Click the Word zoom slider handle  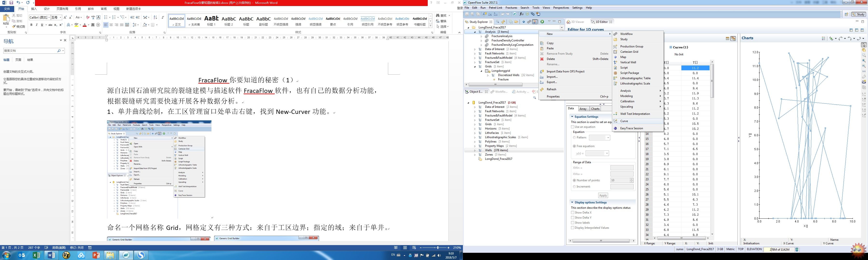[438, 247]
